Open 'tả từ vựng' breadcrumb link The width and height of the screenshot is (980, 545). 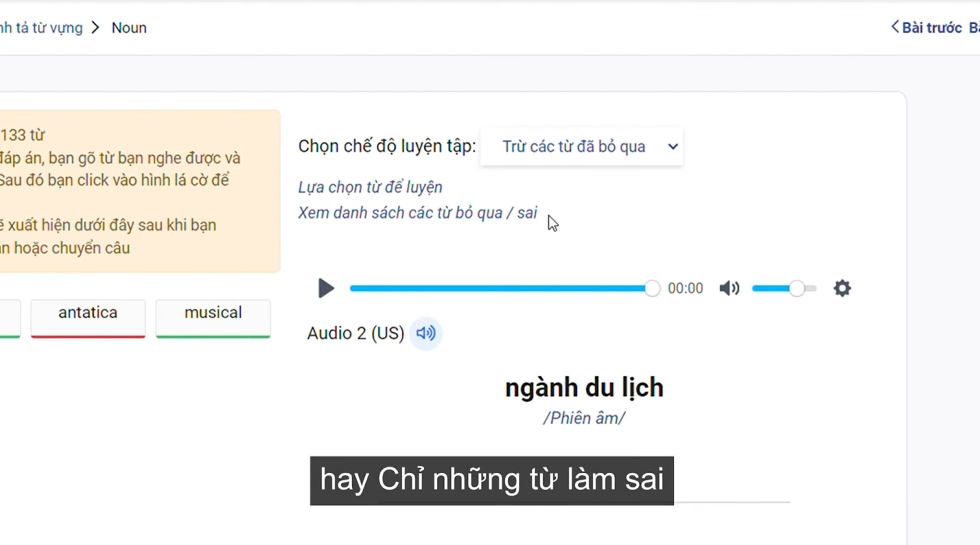[40, 28]
